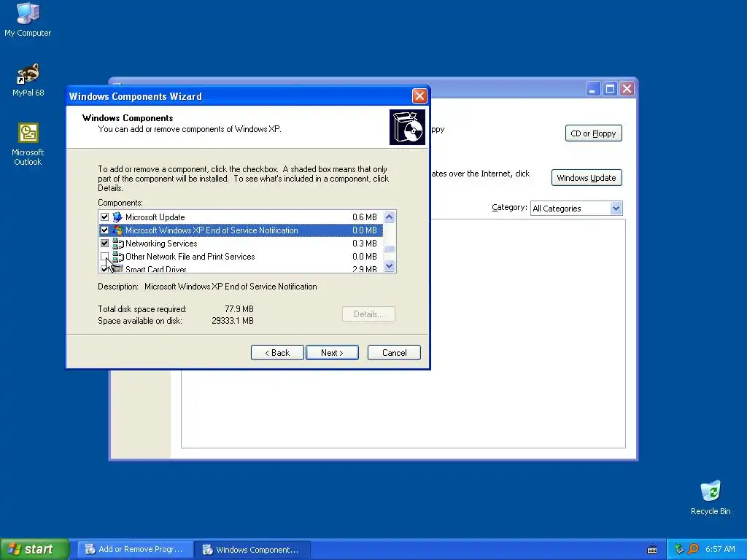Select the Networking Services row

tap(241, 244)
